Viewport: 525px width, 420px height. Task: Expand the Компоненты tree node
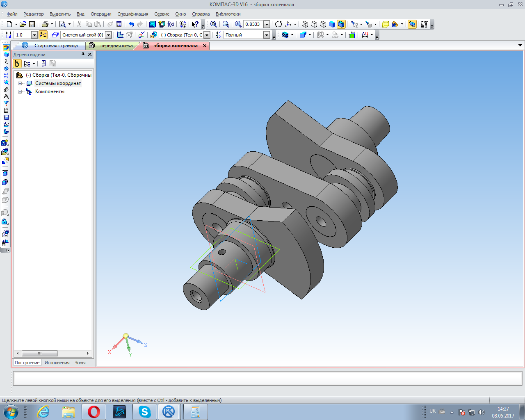(x=20, y=91)
